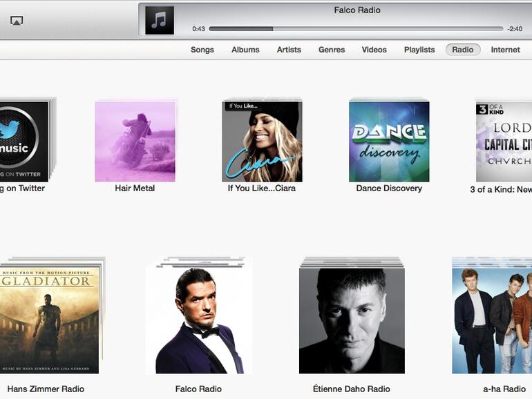The width and height of the screenshot is (532, 399).
Task: Switch to the Songs tab
Action: tap(202, 50)
